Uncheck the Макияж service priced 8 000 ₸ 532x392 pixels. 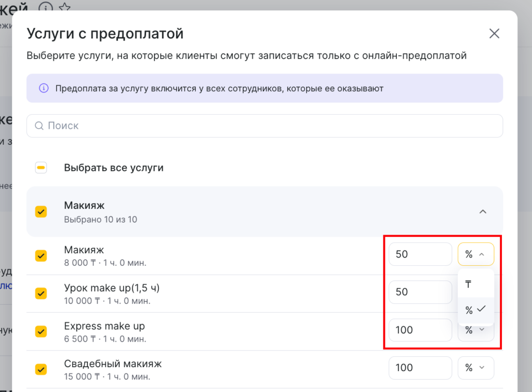click(41, 256)
